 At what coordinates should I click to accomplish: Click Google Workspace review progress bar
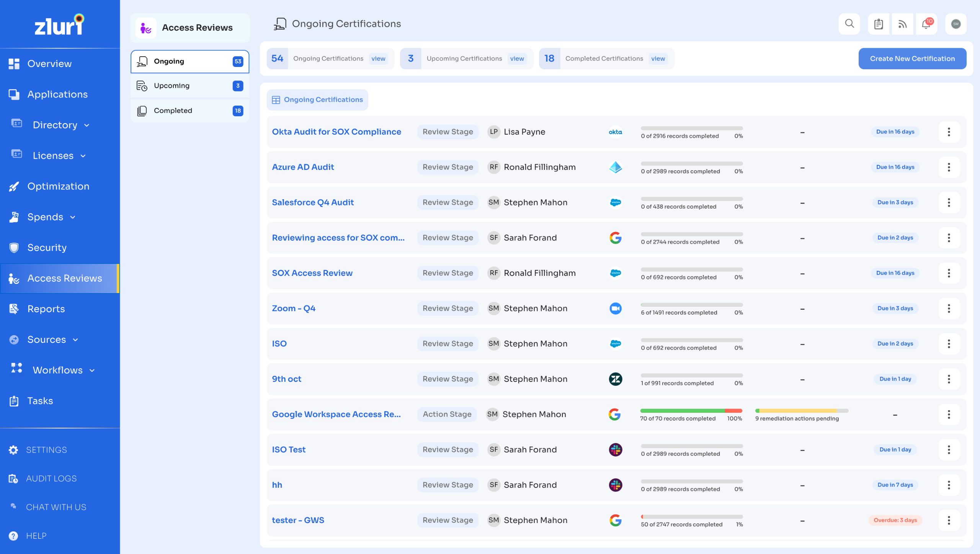691,411
